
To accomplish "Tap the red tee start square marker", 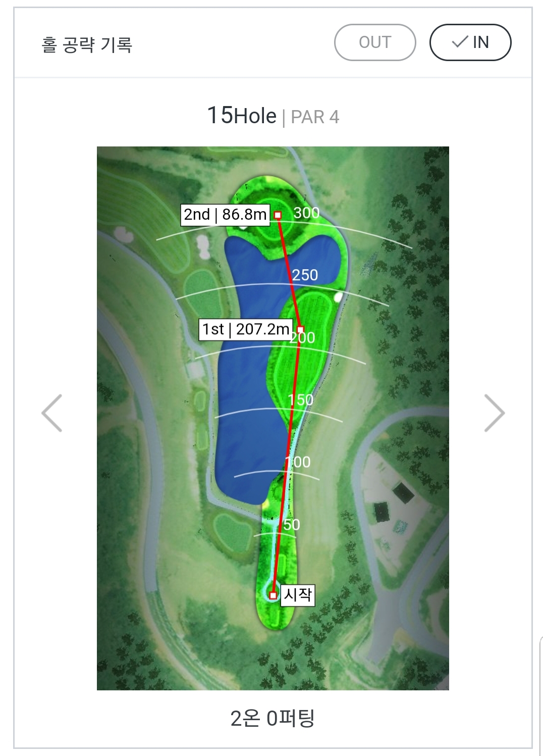I will point(273,595).
